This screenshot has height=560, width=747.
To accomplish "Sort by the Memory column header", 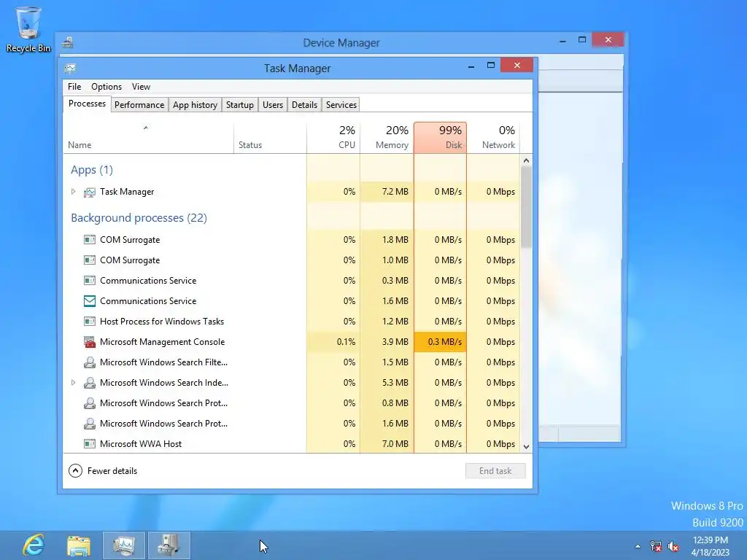I will (x=387, y=138).
